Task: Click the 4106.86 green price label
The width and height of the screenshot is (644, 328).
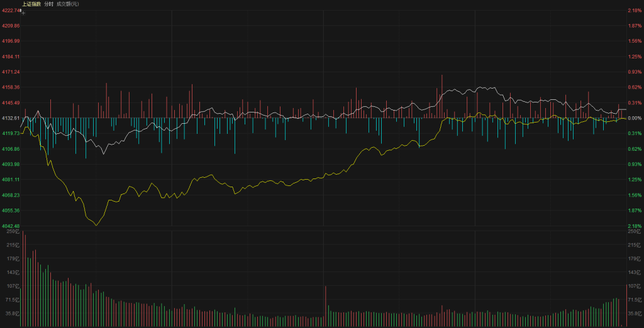Action: click(10, 149)
